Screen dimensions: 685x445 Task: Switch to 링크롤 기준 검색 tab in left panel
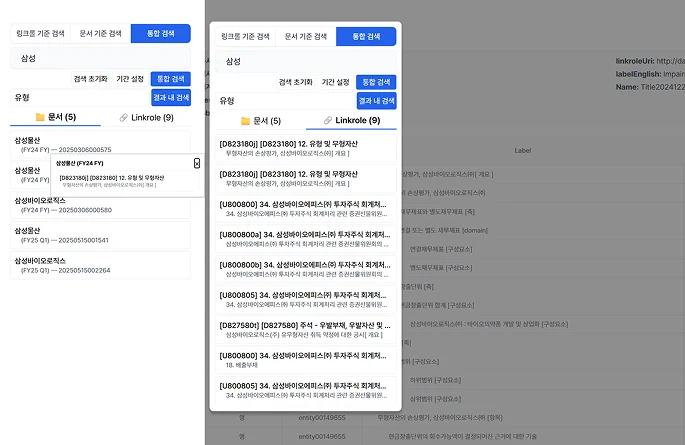pyautogui.click(x=40, y=34)
